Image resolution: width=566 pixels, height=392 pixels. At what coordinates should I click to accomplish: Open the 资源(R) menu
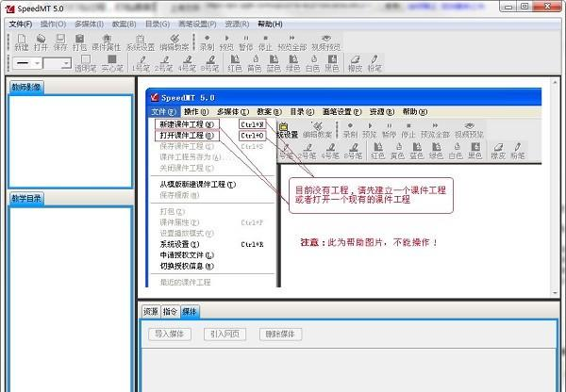click(237, 24)
